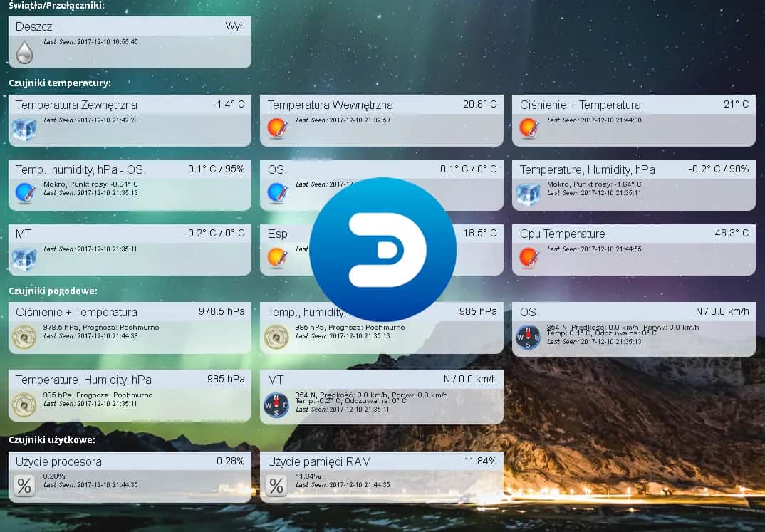Open the percent icon for Użycie pamięci RAM
Viewport: 765px width, 532px height.
pyautogui.click(x=276, y=486)
